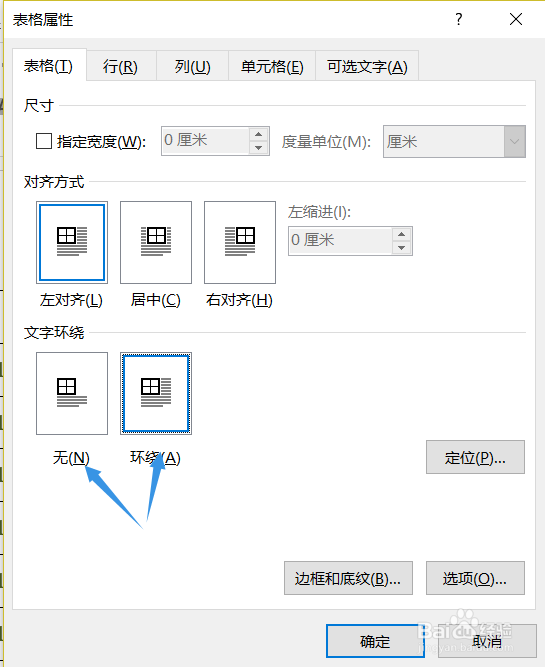Click the 无(N) label
545x667 pixels.
pos(71,458)
